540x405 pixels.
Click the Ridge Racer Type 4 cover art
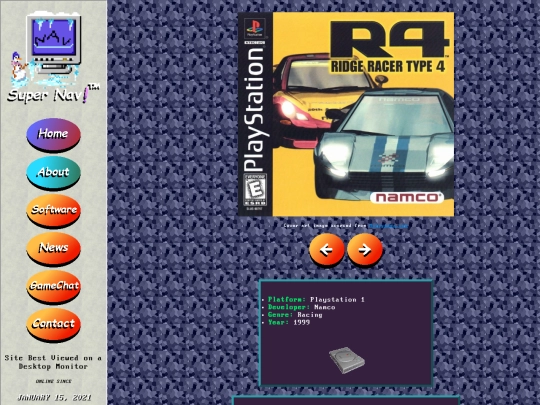[x=346, y=114]
